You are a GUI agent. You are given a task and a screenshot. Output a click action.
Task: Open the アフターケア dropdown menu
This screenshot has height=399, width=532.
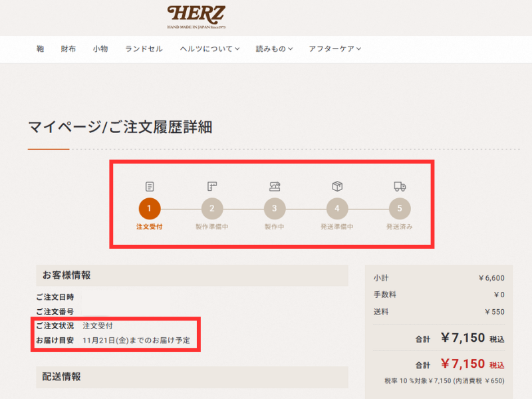coord(334,49)
